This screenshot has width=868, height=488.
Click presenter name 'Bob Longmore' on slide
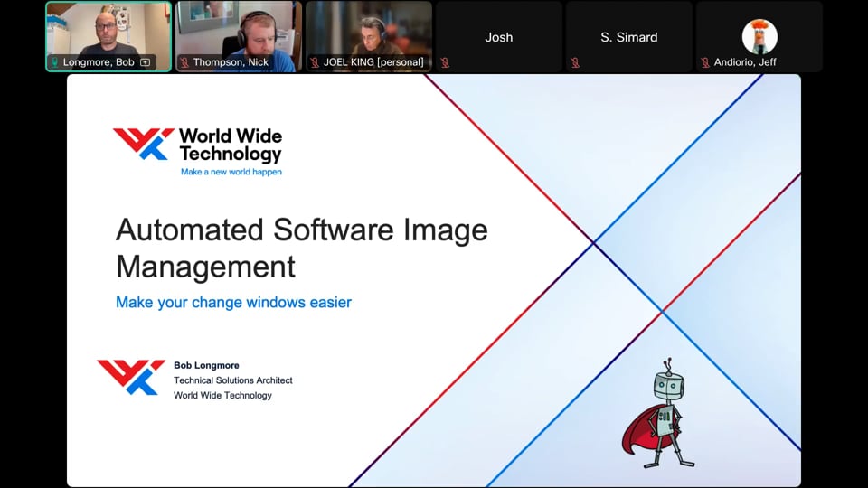206,365
